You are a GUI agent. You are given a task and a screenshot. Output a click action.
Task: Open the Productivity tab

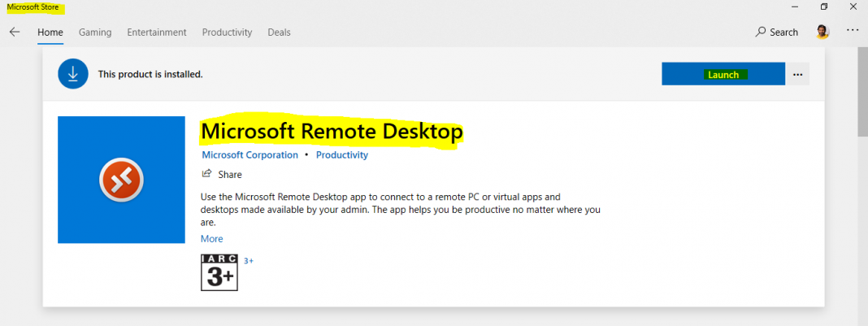coord(227,32)
